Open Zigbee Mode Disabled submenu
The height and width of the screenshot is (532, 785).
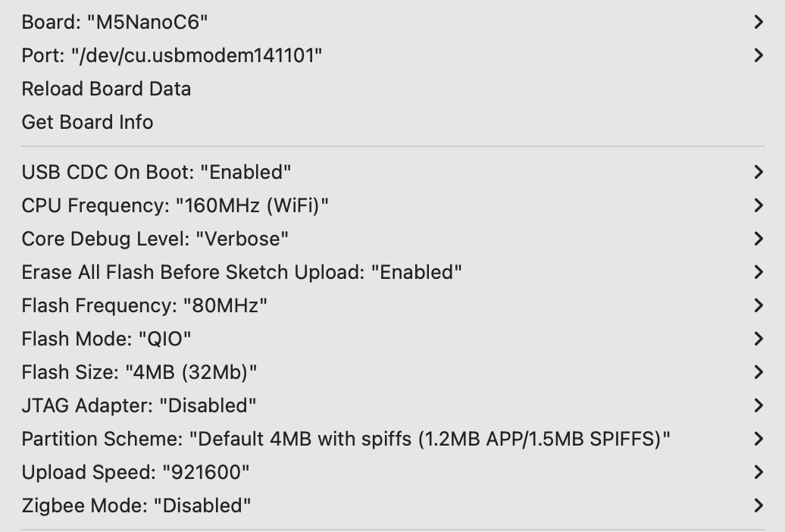pyautogui.click(x=136, y=505)
